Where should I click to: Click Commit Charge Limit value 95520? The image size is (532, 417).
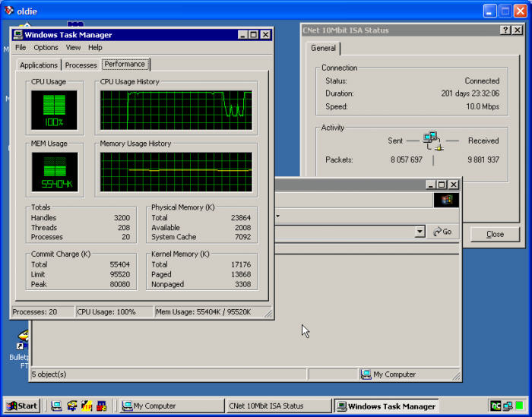click(120, 274)
